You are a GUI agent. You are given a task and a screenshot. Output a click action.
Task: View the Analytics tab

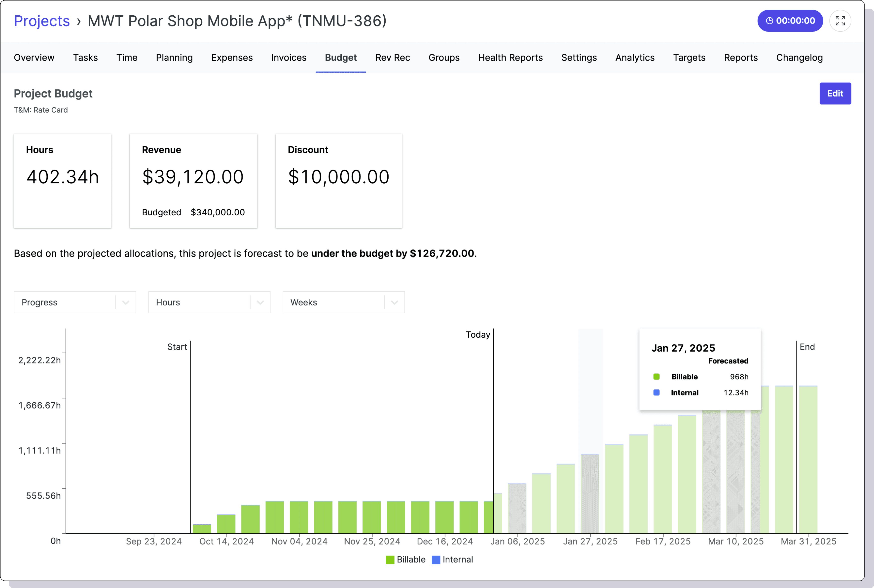[635, 57]
